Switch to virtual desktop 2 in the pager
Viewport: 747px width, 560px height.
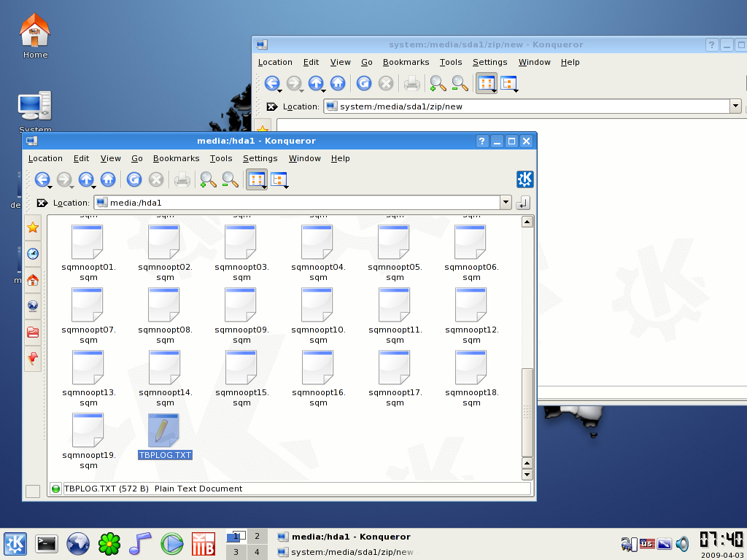[x=257, y=537]
